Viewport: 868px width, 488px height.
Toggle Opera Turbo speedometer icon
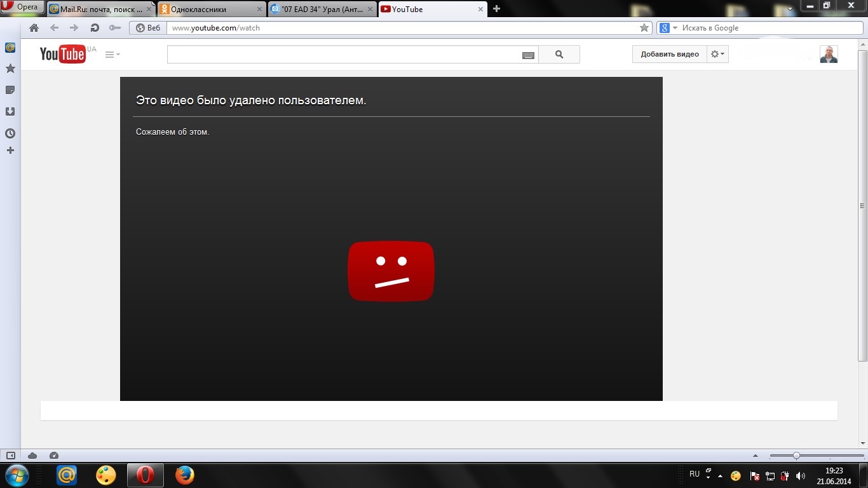click(54, 456)
